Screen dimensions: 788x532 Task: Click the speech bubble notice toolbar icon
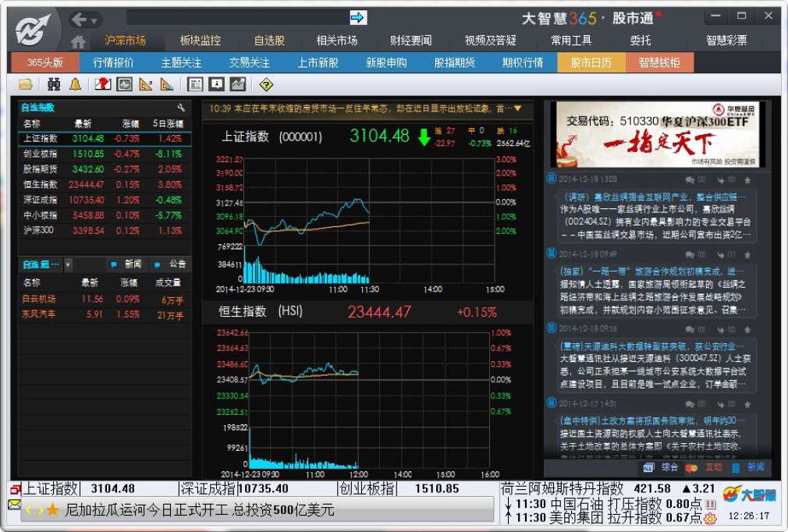[217, 84]
